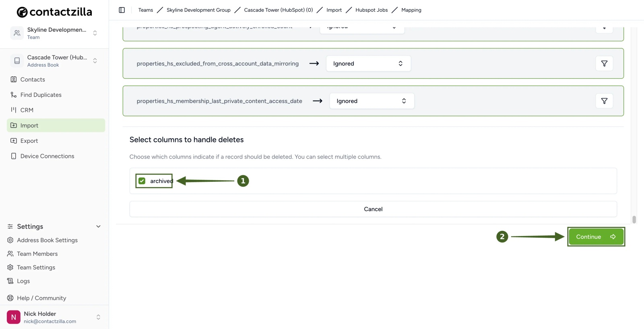The width and height of the screenshot is (644, 329).
Task: Click the Nick Holder avatar
Action: coord(14,317)
